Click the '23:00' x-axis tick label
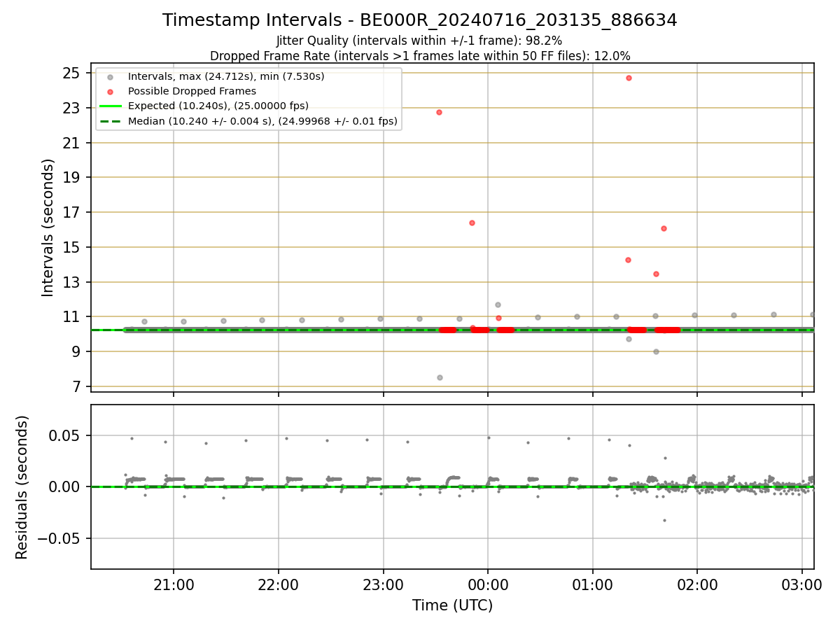Screen dimensions: 840x630 [383, 584]
